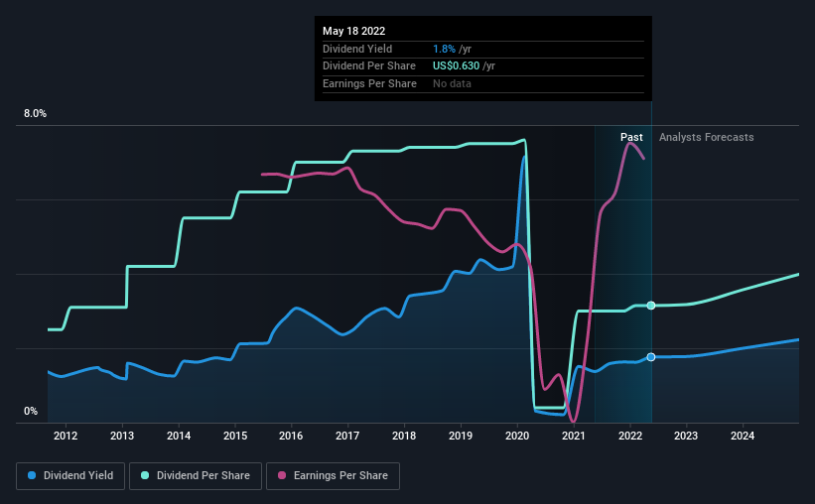The image size is (815, 504).
Task: Toggle the Dividend Yield legend button
Action: 70,476
